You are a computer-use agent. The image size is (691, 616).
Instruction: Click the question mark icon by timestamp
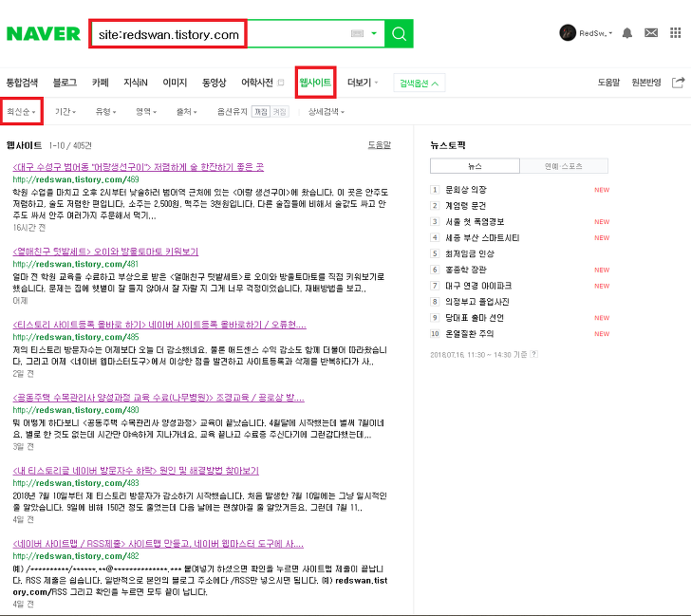pyautogui.click(x=533, y=354)
